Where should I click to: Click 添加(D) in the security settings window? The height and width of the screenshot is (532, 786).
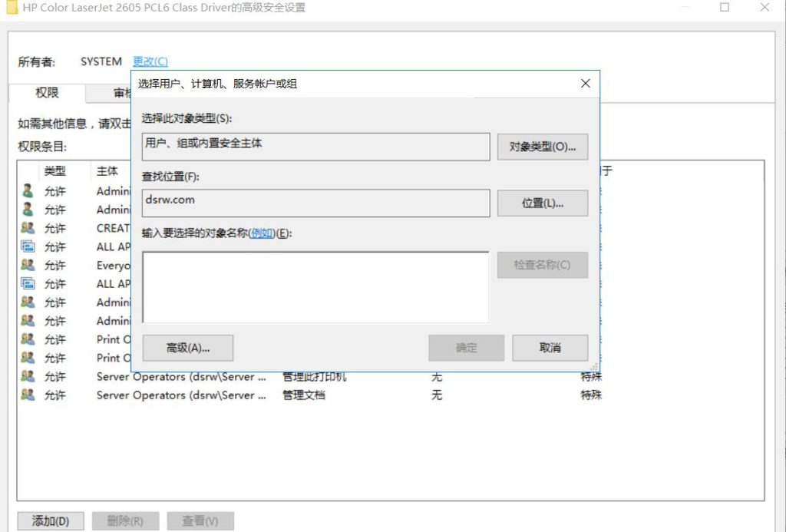(51, 521)
